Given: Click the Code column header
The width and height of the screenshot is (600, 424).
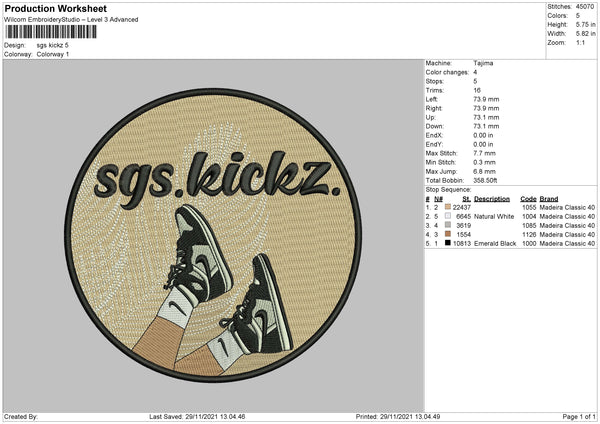Looking at the screenshot, I should tap(529, 197).
